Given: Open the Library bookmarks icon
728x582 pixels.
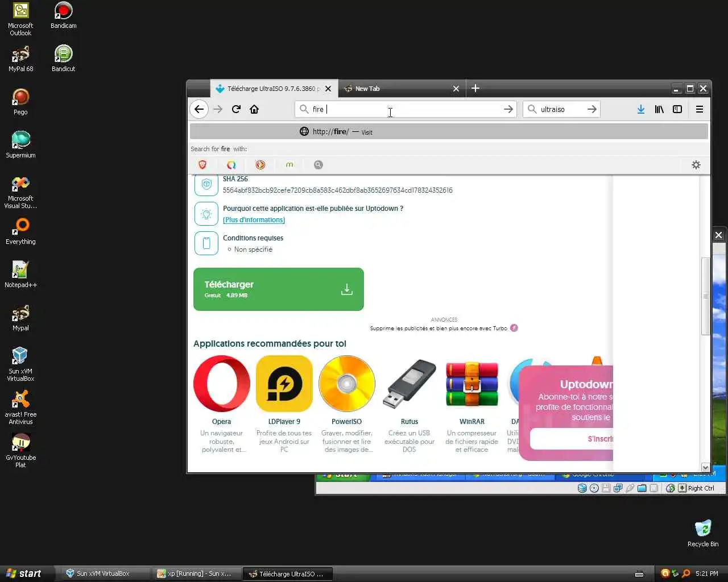Looking at the screenshot, I should pos(659,109).
